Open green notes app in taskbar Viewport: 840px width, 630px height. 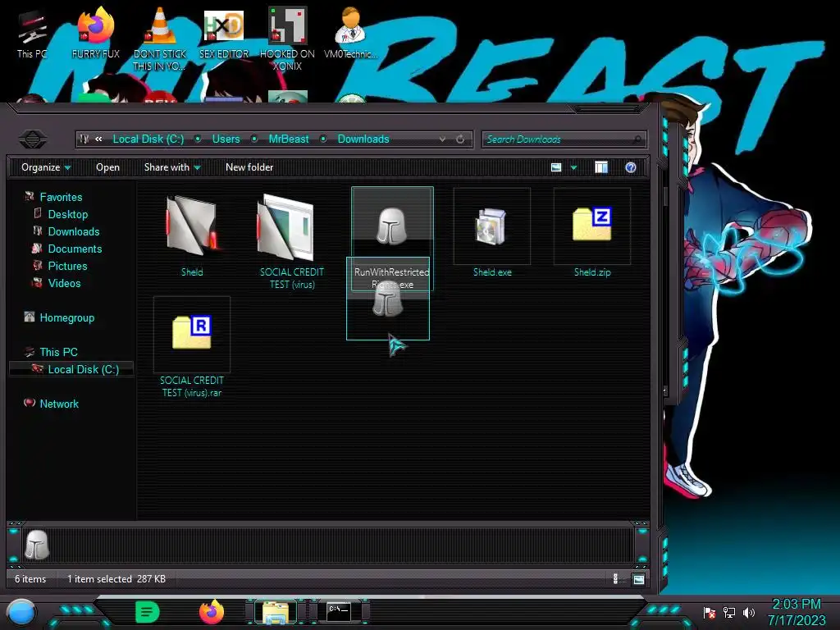click(x=148, y=612)
